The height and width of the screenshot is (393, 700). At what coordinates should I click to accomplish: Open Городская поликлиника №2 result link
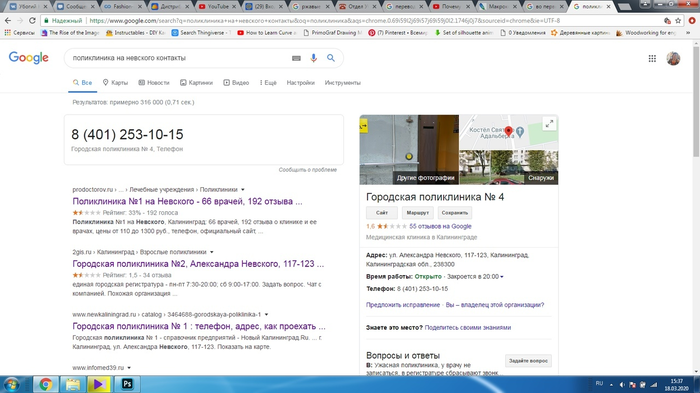click(198, 264)
